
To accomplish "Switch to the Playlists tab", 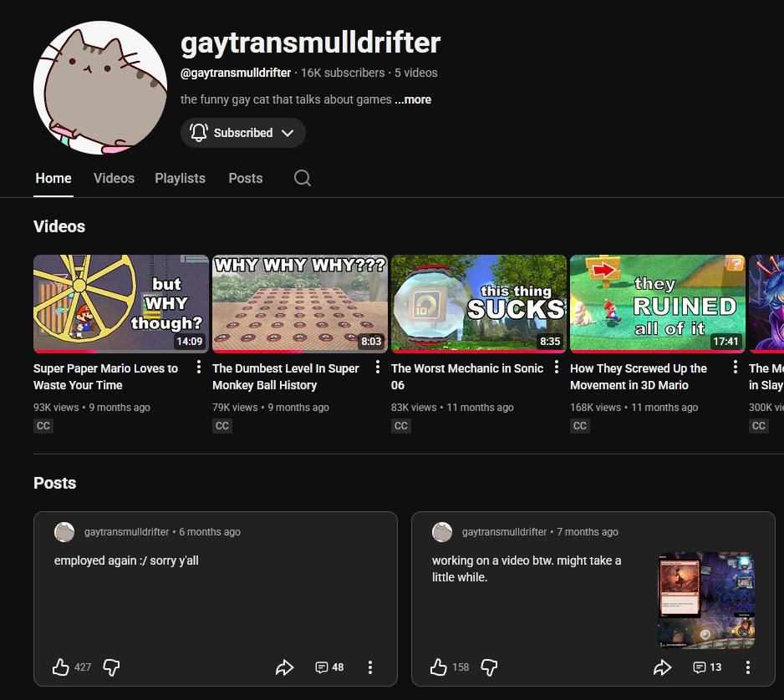I will pos(180,178).
